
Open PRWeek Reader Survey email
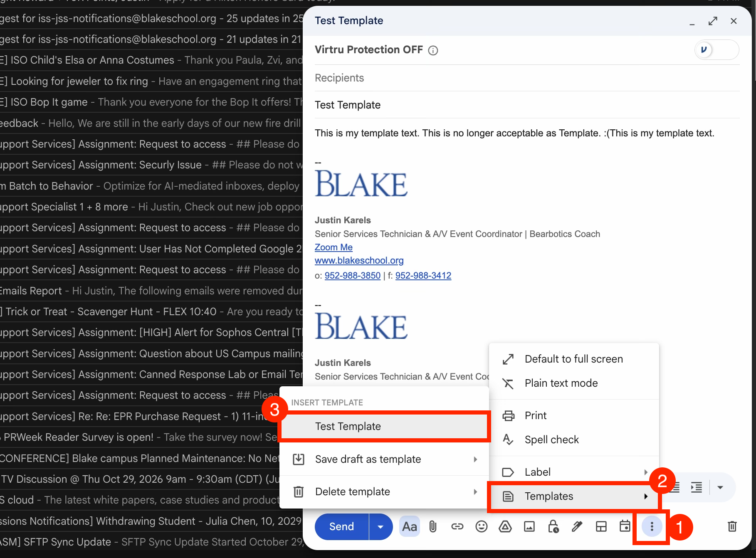[x=140, y=437]
